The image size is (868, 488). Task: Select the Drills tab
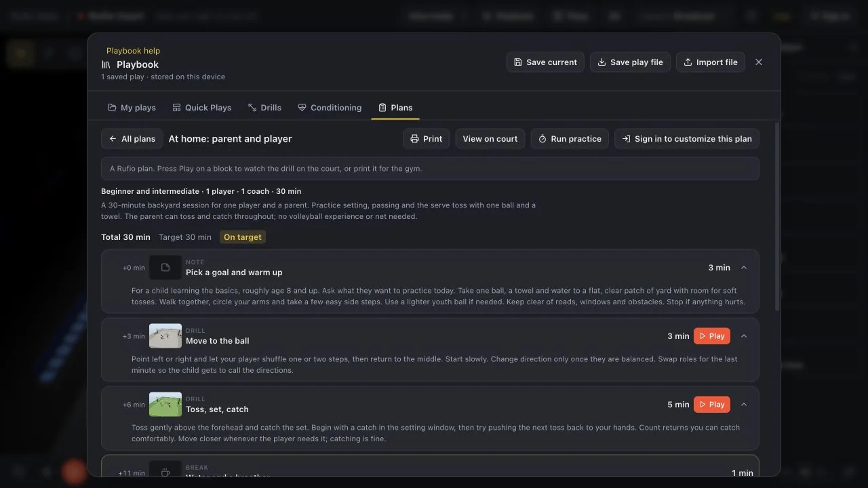click(x=264, y=108)
